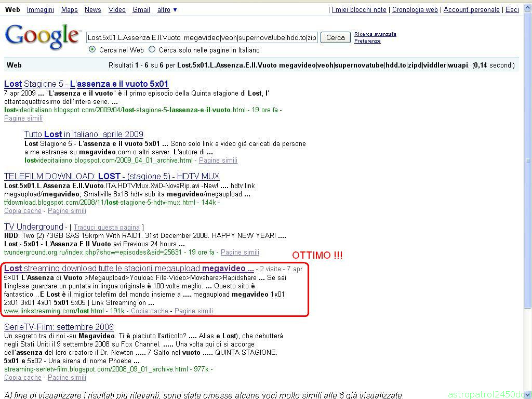Click the vertical scrollbar thumb
Image resolution: width=532 pixels, height=399 pixels.
click(x=528, y=161)
